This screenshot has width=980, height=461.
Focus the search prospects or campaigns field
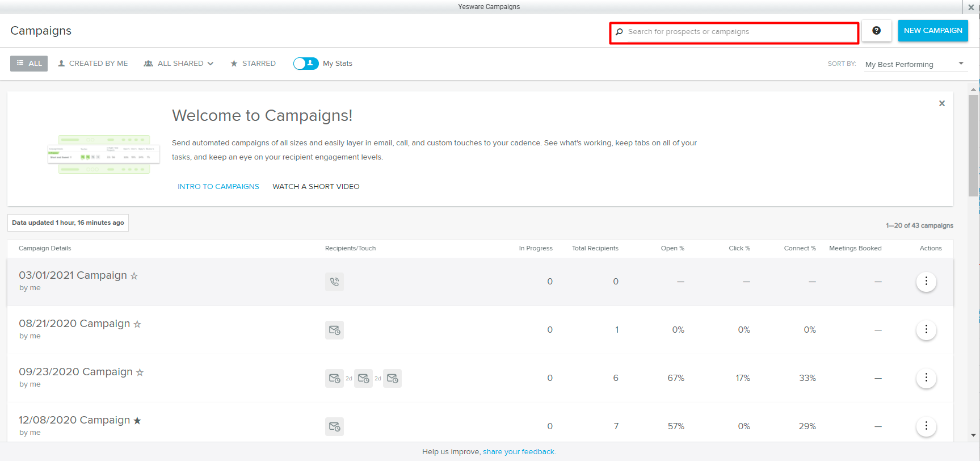pyautogui.click(x=734, y=32)
